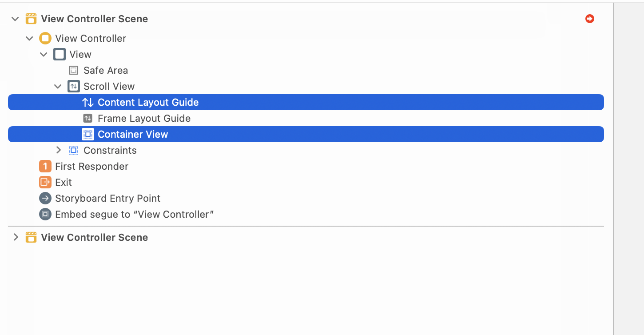Screen dimensions: 644x335
Task: Click the red error arrow indicator
Action: (x=590, y=19)
